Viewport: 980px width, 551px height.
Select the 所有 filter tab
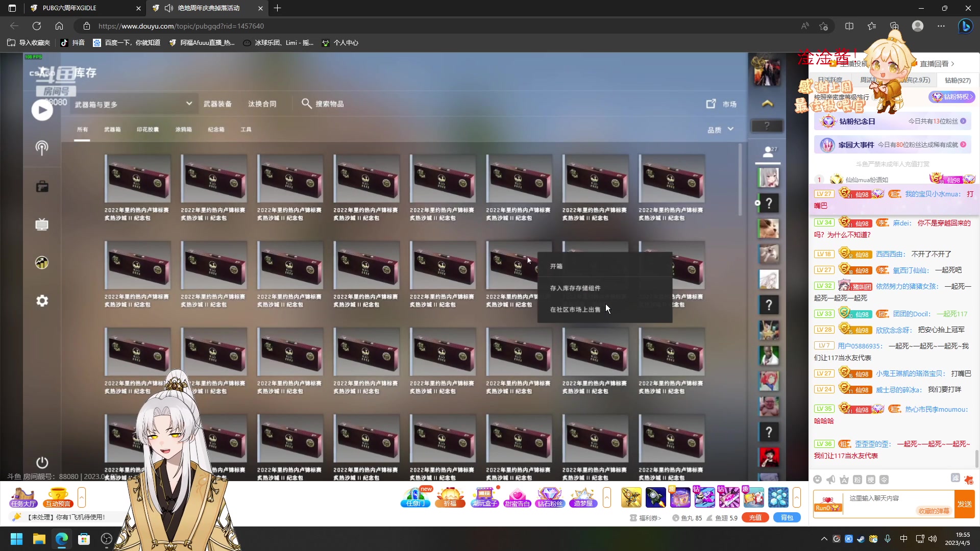click(x=82, y=130)
